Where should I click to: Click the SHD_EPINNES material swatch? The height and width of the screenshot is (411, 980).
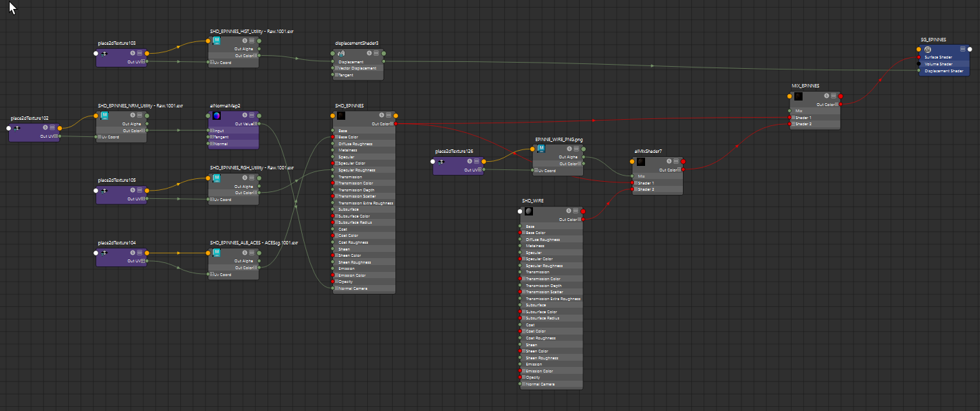pyautogui.click(x=340, y=116)
